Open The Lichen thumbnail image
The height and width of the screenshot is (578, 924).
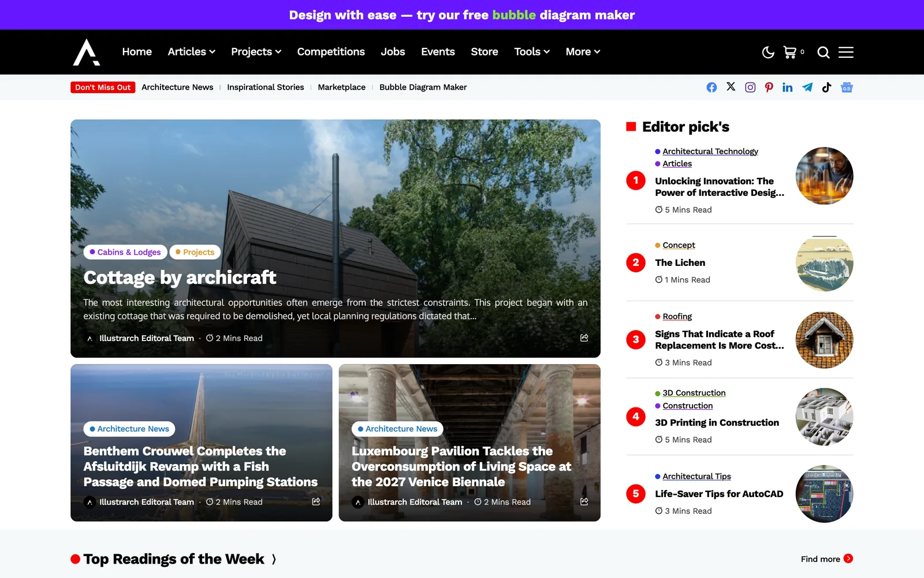pyautogui.click(x=825, y=263)
